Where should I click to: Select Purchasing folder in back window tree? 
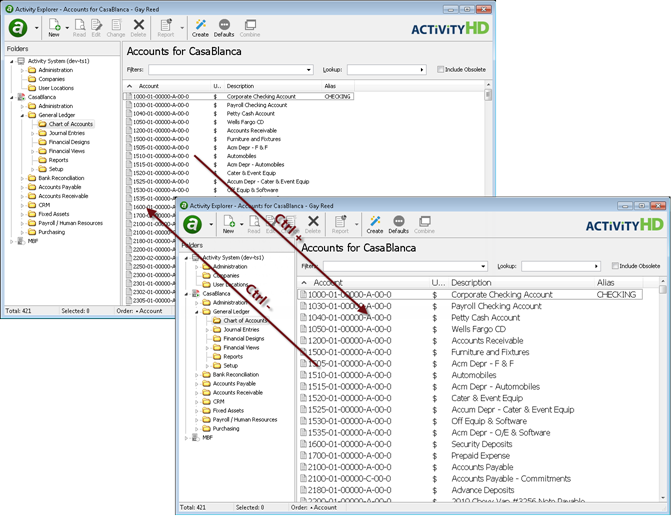pyautogui.click(x=46, y=232)
